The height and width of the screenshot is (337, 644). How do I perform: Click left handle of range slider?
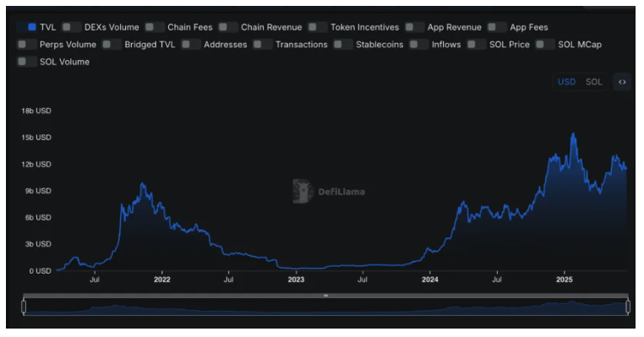24,307
